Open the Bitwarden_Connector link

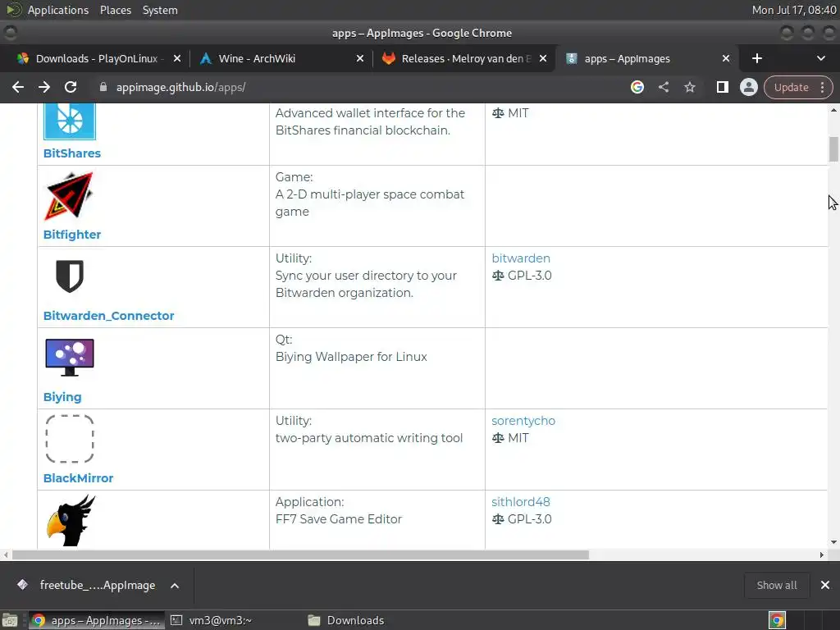(x=109, y=316)
